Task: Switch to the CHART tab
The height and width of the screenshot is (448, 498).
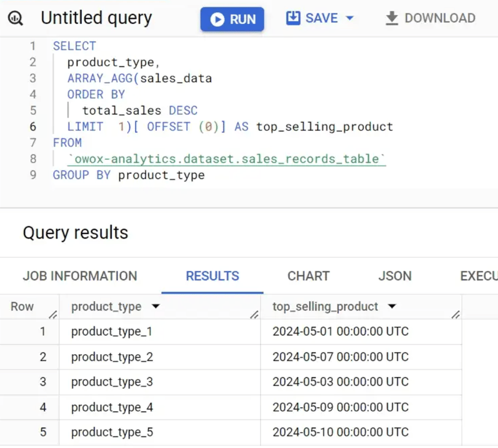Action: [308, 276]
